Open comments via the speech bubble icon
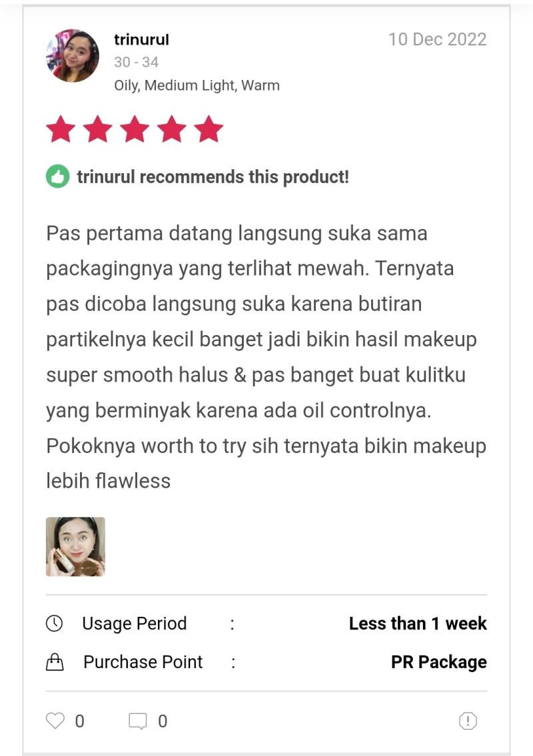The height and width of the screenshot is (756, 533). [x=138, y=721]
